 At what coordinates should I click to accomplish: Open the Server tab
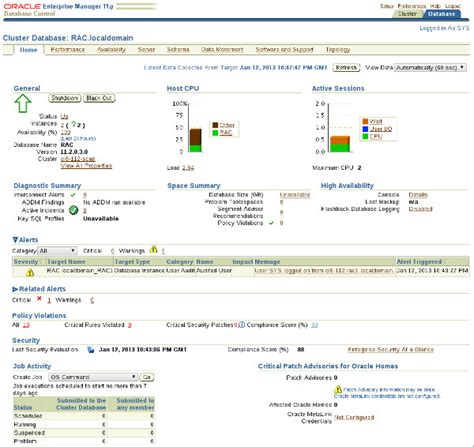(146, 49)
